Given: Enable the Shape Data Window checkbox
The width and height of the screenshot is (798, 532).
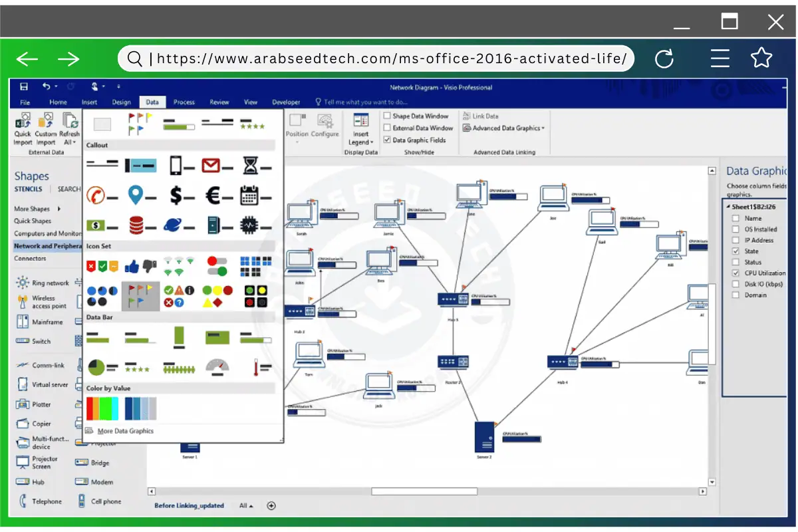Looking at the screenshot, I should point(386,116).
